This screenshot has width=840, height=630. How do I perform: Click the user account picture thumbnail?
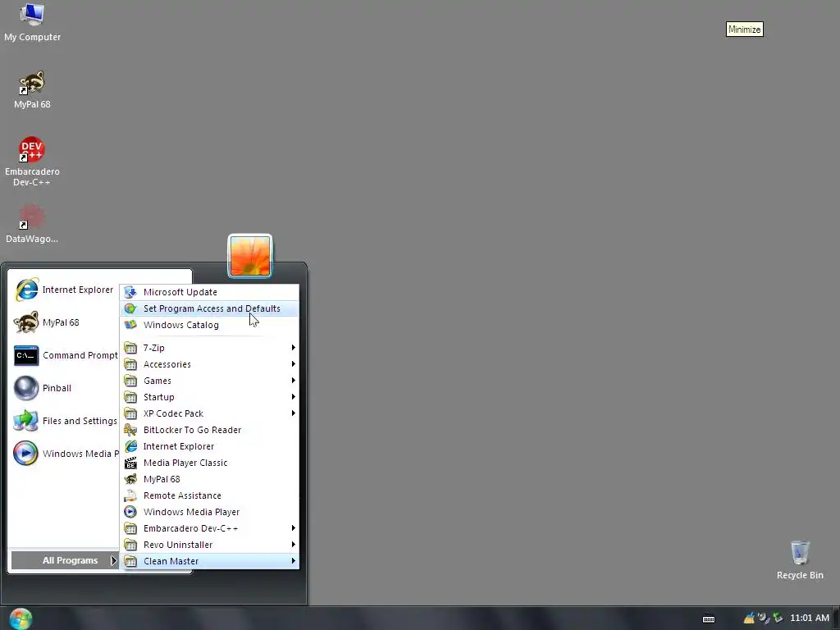click(x=250, y=256)
